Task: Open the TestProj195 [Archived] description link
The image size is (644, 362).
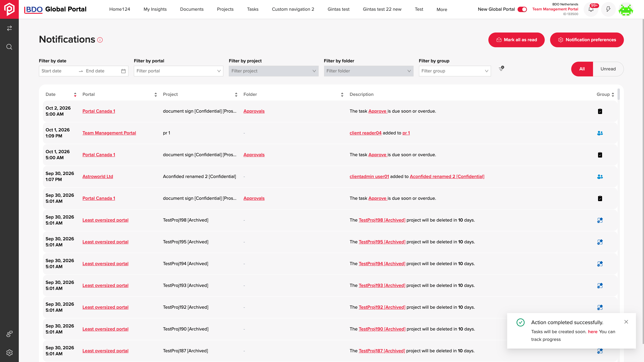Action: click(x=382, y=242)
